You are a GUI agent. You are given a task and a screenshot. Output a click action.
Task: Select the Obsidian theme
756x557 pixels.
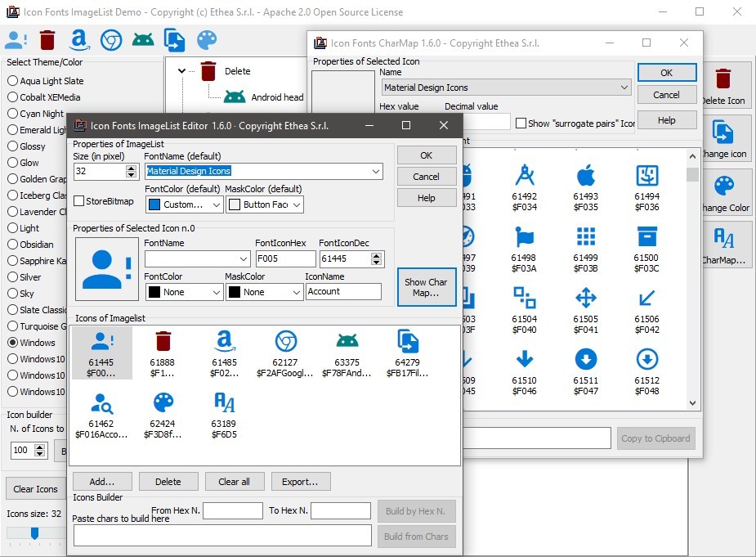pyautogui.click(x=12, y=245)
